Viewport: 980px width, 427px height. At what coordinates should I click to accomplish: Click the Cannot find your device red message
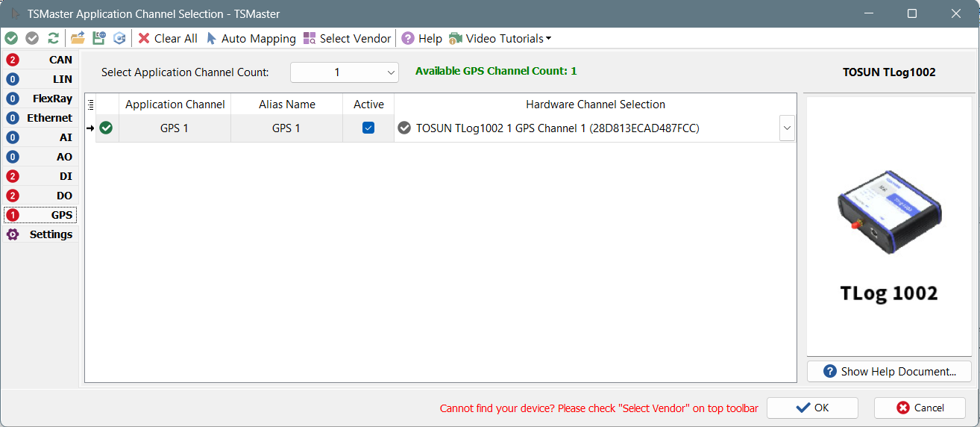[x=599, y=408]
